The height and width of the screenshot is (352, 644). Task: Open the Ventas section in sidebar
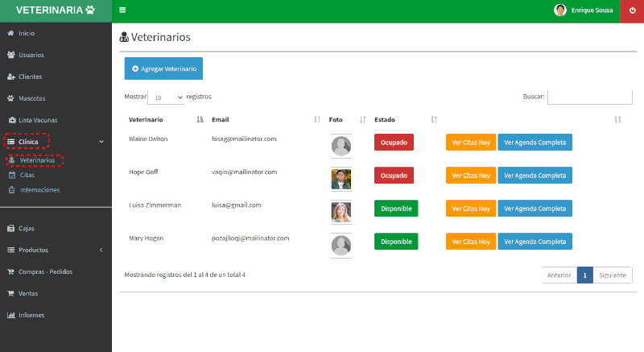tap(28, 293)
